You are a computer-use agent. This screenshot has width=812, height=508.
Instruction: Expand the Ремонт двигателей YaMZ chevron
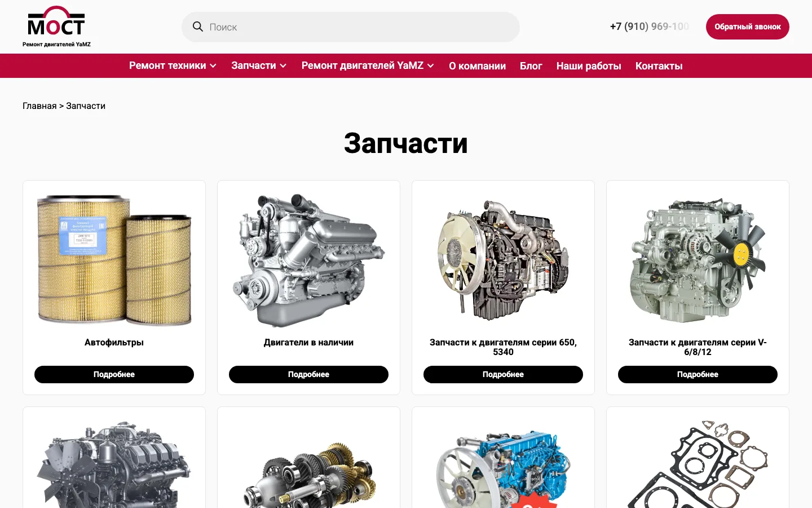(x=431, y=66)
